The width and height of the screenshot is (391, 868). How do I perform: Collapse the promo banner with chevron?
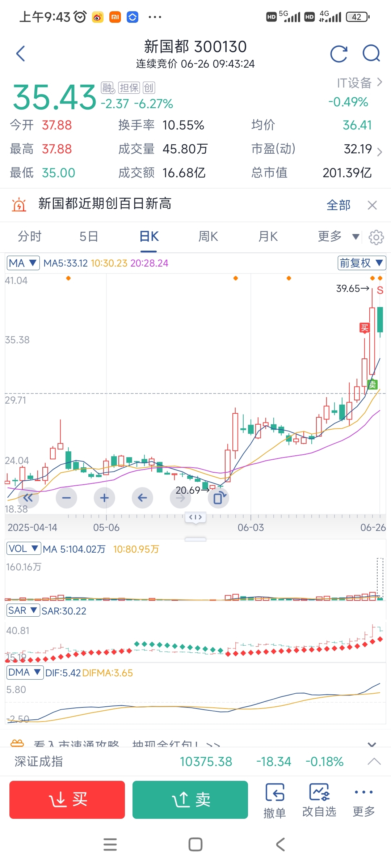pos(372,744)
